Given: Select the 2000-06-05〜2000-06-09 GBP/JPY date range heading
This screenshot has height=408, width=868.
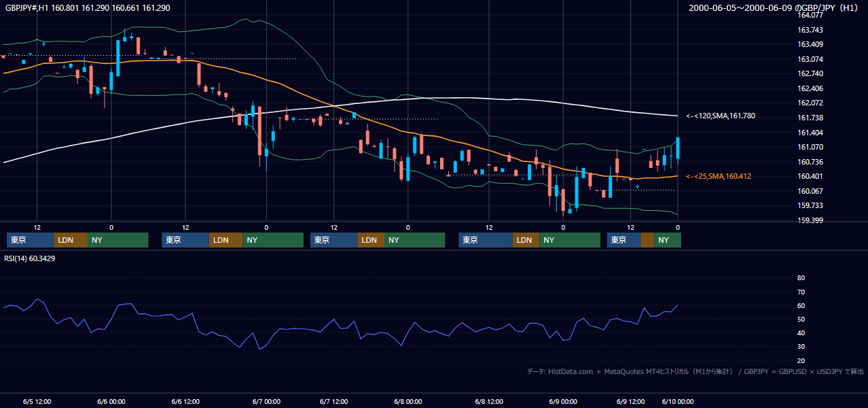Looking at the screenshot, I should (775, 7).
